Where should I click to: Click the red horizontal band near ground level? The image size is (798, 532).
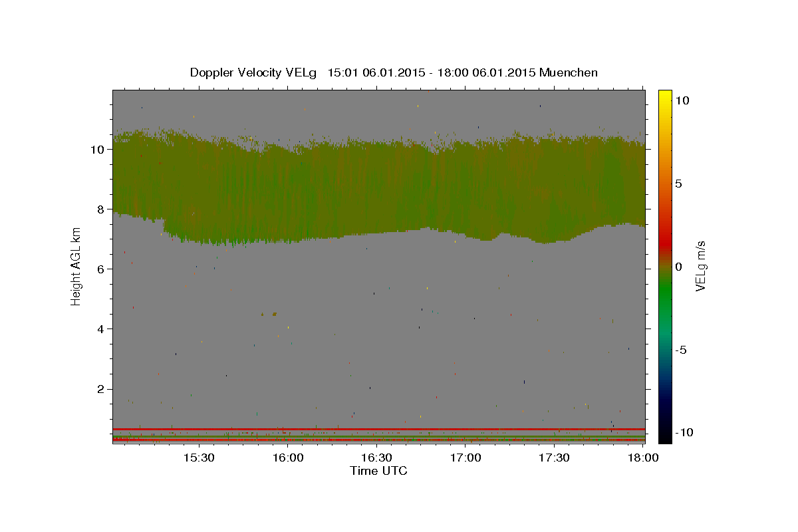point(379,429)
